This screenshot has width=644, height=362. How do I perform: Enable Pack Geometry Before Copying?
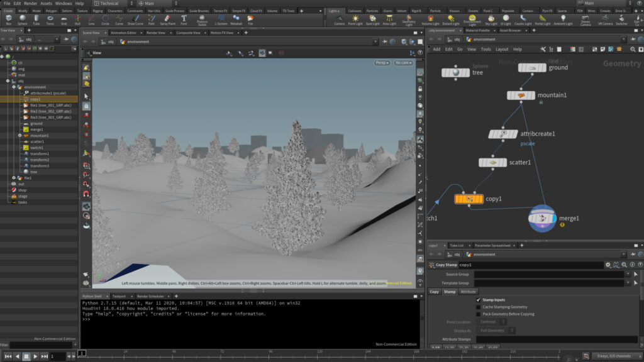coord(478,314)
